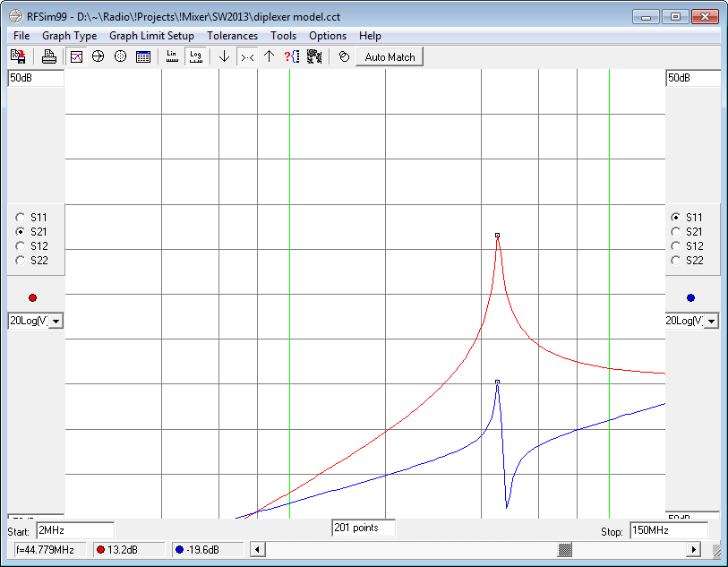
Task: Select the polar plot display icon
Action: [x=120, y=56]
